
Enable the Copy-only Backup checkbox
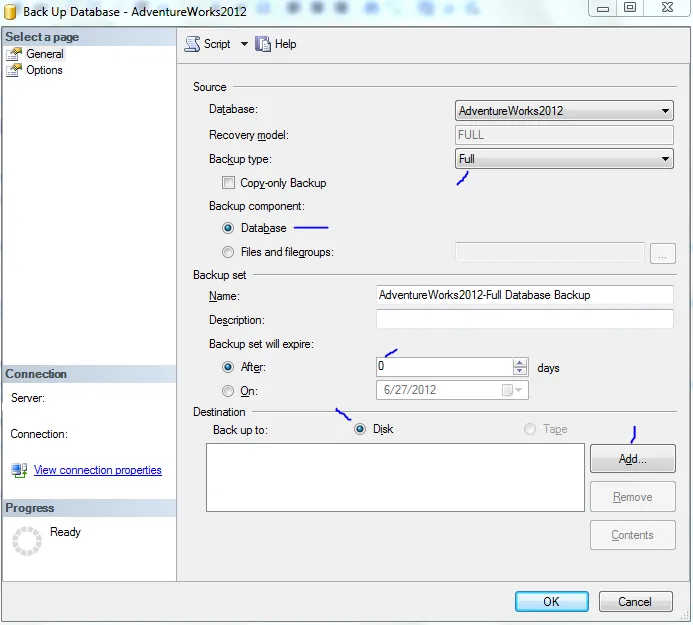228,183
